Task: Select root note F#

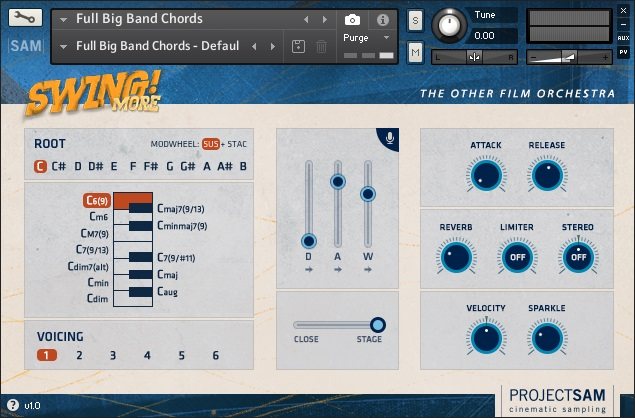Action: click(151, 166)
